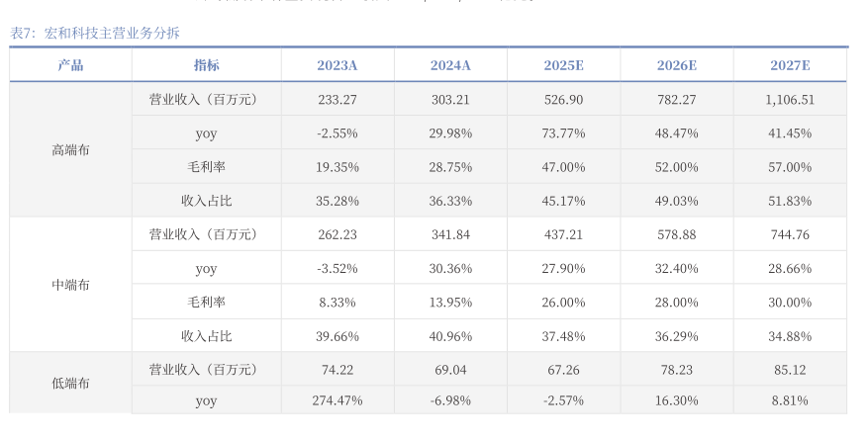
Task: Select the 2023A column header
Action: [x=338, y=65]
